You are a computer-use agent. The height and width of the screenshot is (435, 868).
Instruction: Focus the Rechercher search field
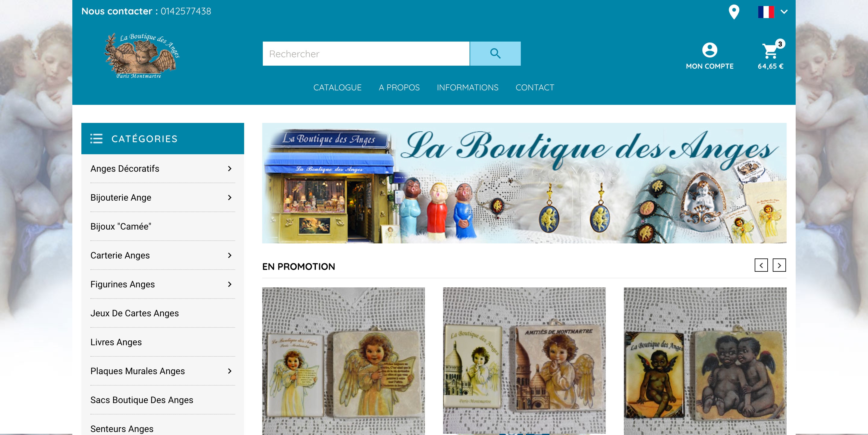(366, 54)
